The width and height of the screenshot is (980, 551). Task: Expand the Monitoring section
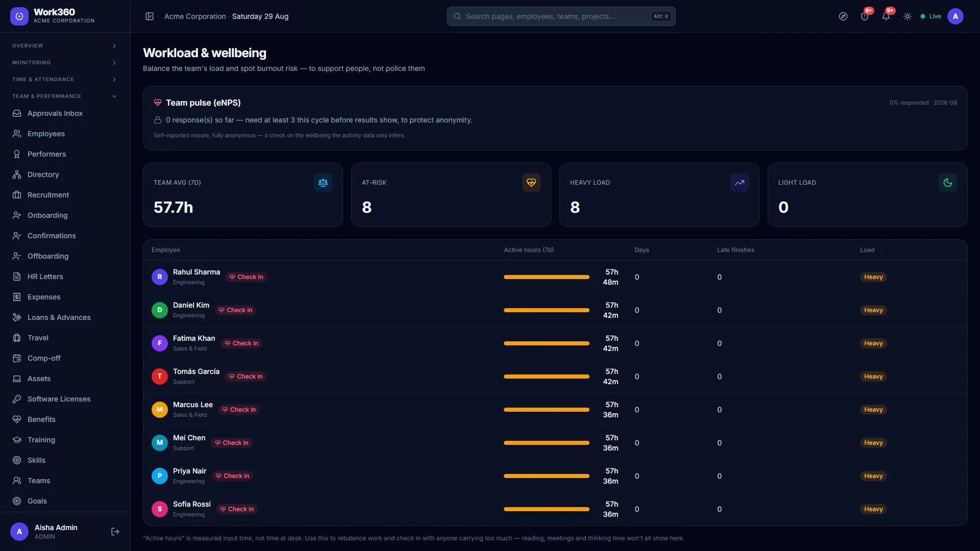pos(65,63)
